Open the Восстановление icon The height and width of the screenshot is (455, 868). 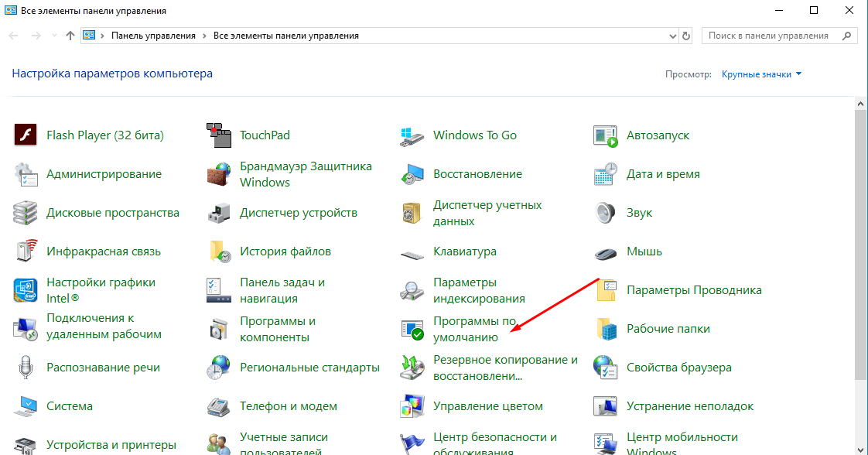[x=412, y=174]
